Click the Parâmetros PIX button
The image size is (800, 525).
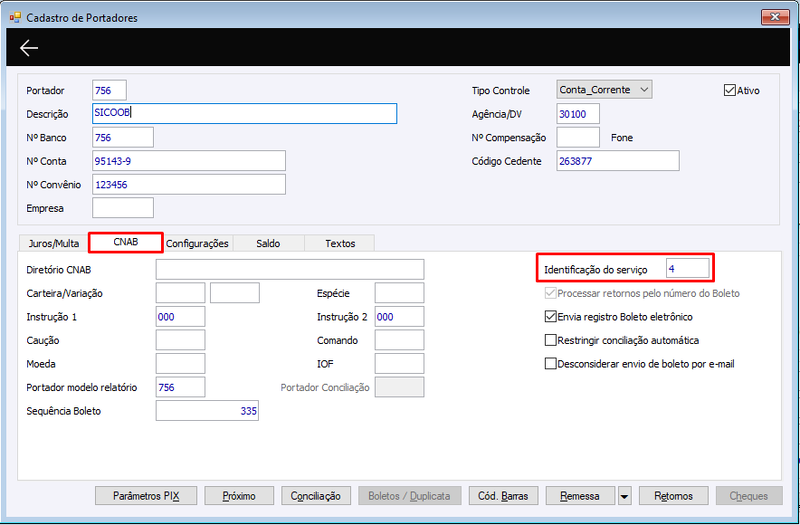tap(146, 496)
